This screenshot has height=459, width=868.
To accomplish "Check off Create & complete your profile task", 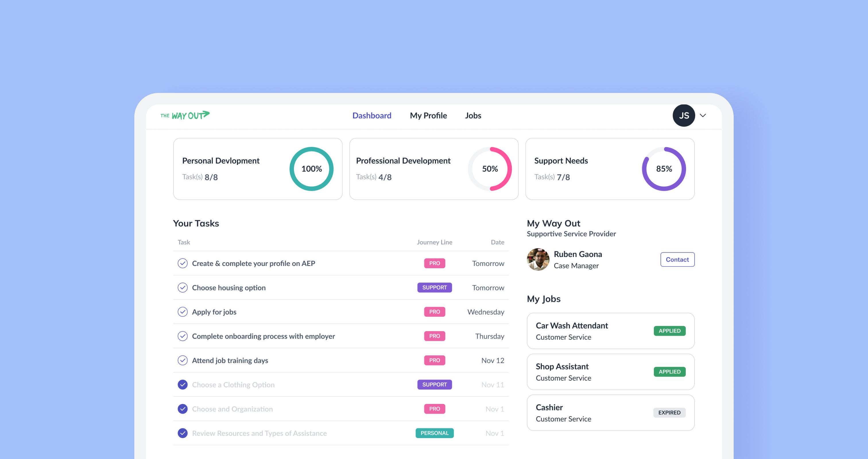I will click(x=183, y=263).
